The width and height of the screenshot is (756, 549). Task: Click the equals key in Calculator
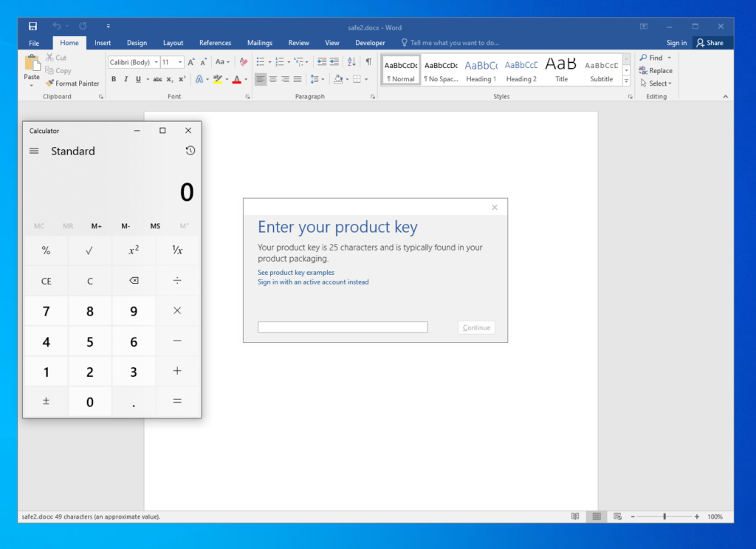click(x=177, y=401)
